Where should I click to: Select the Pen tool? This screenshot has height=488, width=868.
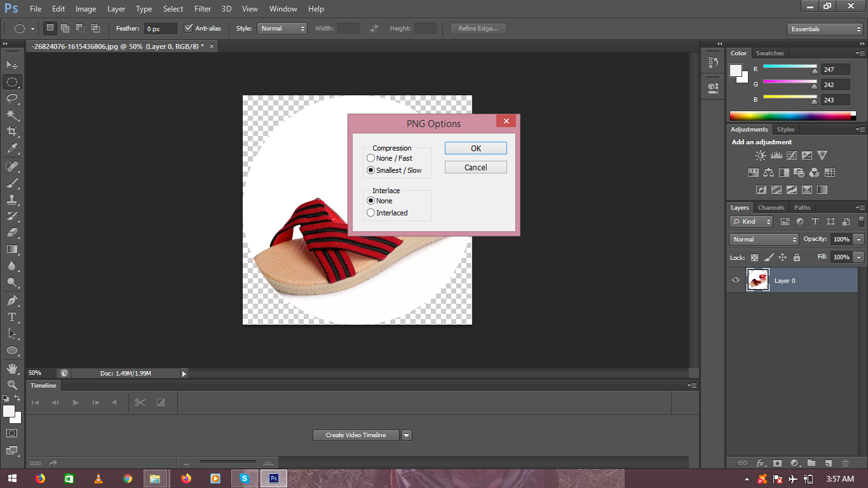point(12,300)
